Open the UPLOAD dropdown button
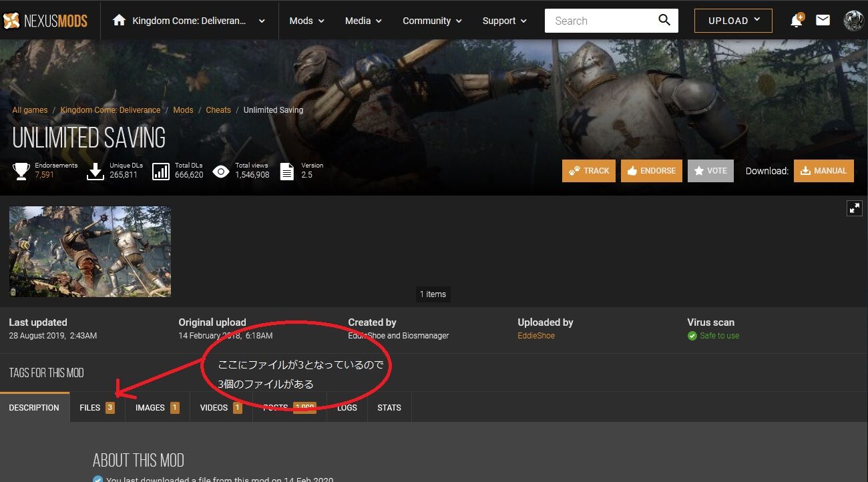This screenshot has height=482, width=868. click(x=733, y=21)
